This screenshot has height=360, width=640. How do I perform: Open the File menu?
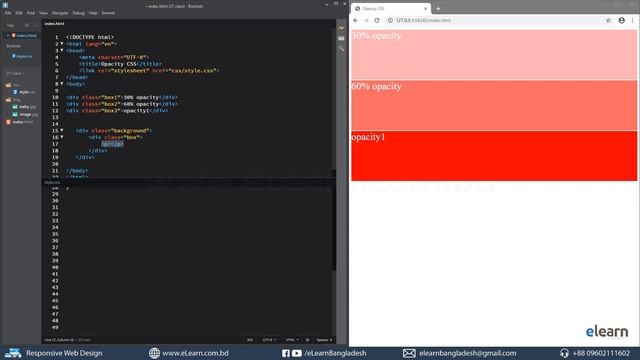point(8,13)
